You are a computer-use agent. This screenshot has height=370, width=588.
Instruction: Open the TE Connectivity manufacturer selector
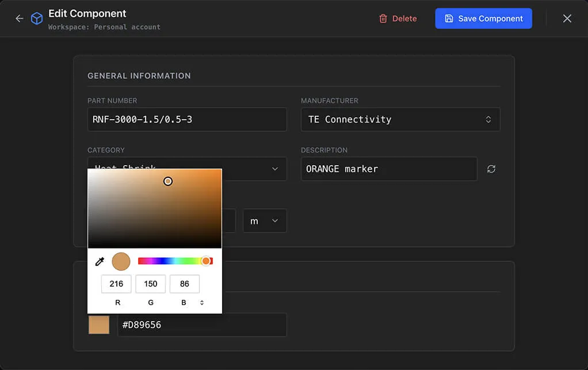pyautogui.click(x=400, y=119)
